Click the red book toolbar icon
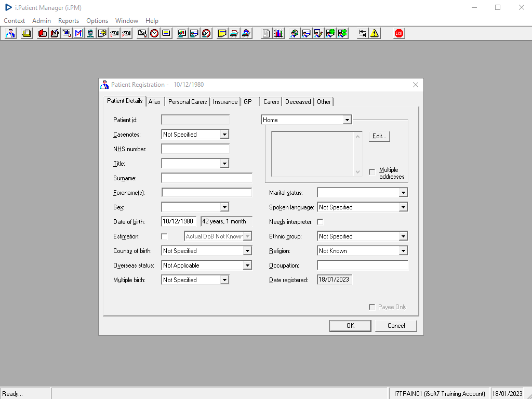Viewport: 532px width, 399px height. pos(43,33)
